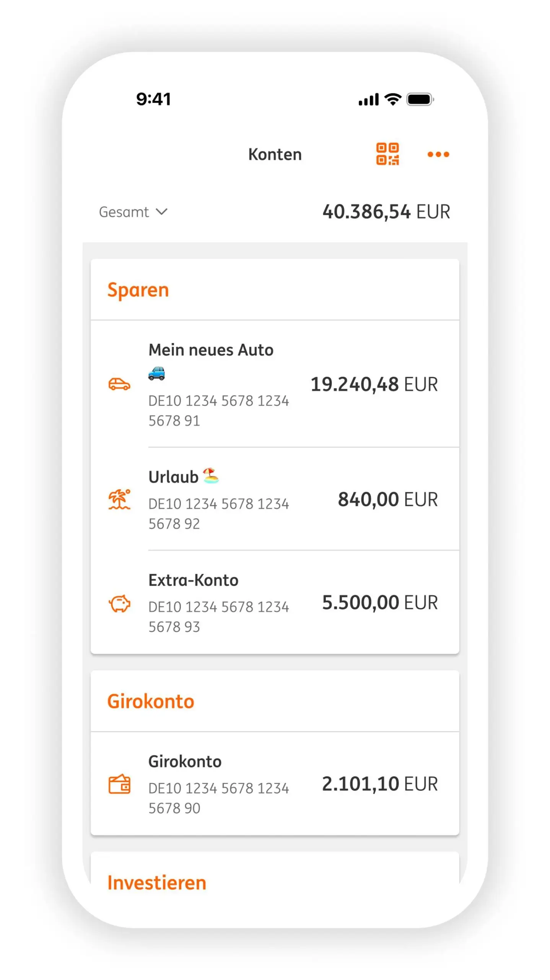The image size is (550, 980).
Task: Open the Sparen section header
Action: click(x=138, y=290)
